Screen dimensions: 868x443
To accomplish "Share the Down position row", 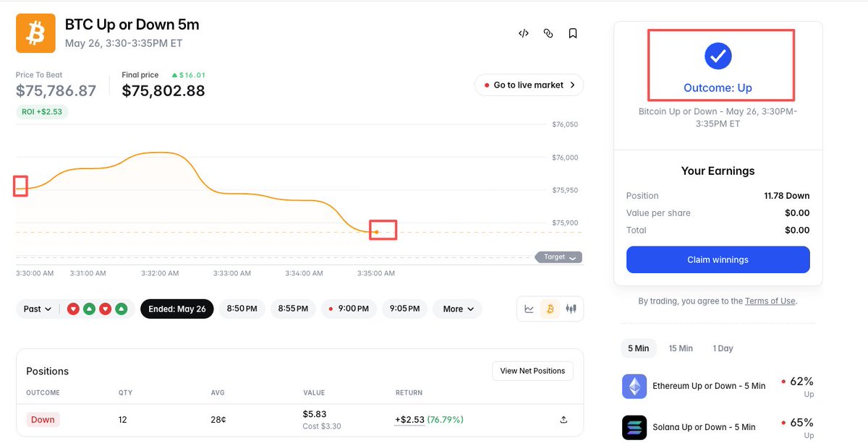I will tap(563, 419).
